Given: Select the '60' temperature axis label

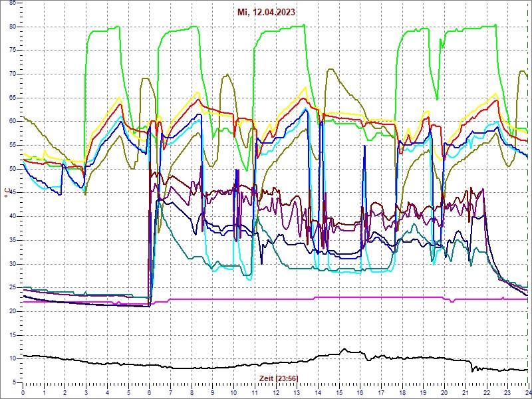Looking at the screenshot, I should click(13, 122).
